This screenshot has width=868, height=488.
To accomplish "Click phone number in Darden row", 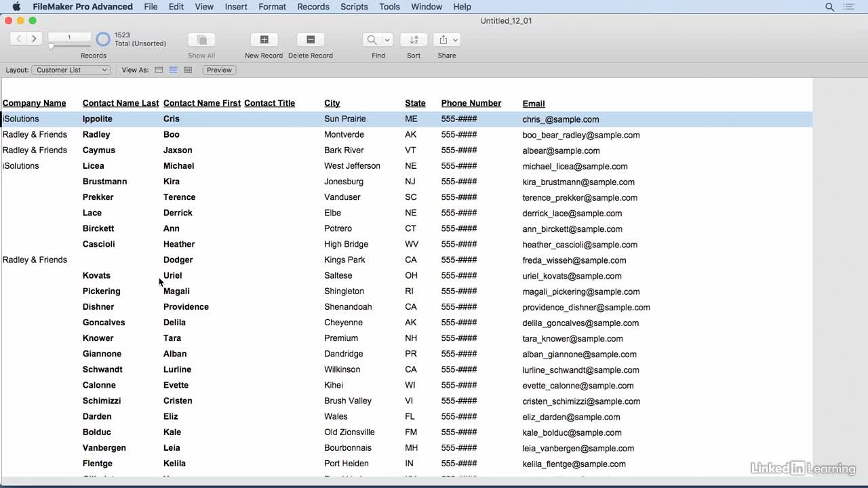I will tap(459, 416).
